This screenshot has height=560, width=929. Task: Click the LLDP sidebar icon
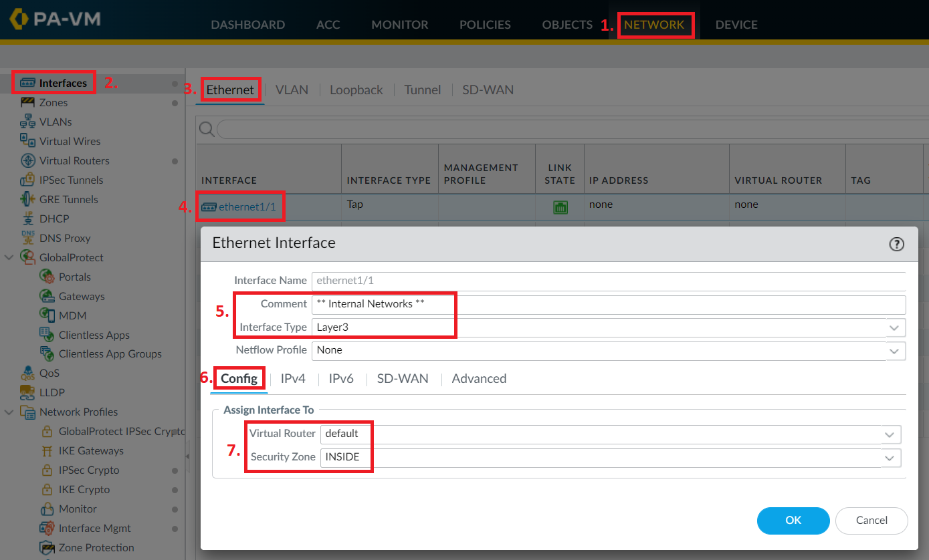pos(27,392)
